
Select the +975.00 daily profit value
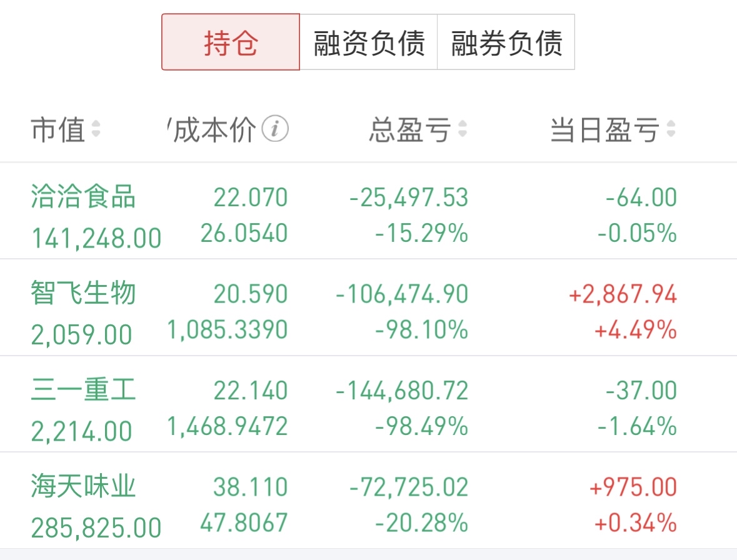[633, 487]
